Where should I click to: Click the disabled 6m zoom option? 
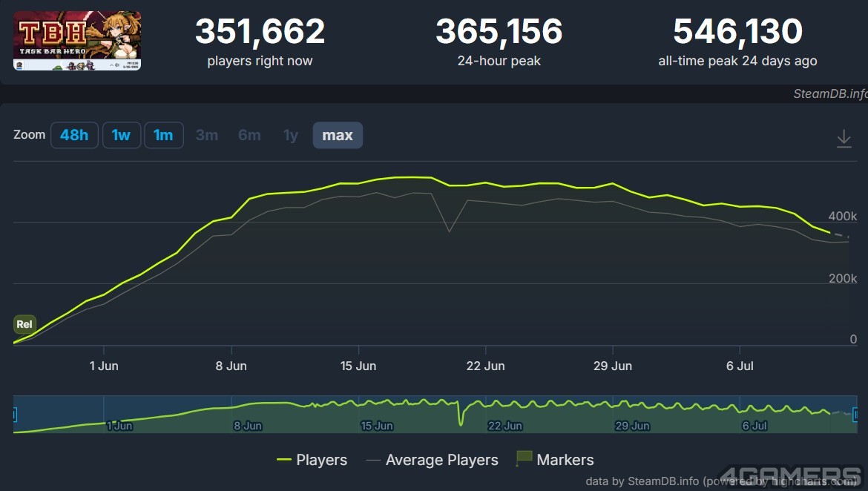point(249,135)
